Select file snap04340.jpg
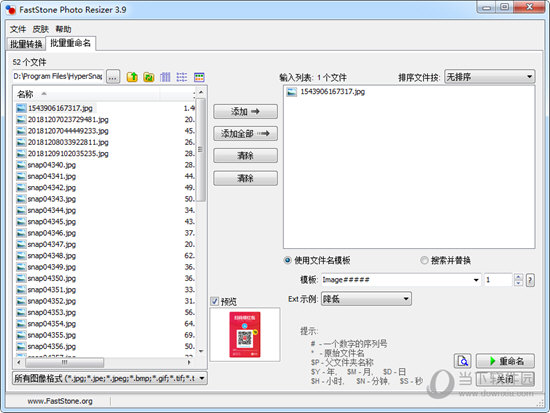The height and width of the screenshot is (413, 550). [52, 165]
